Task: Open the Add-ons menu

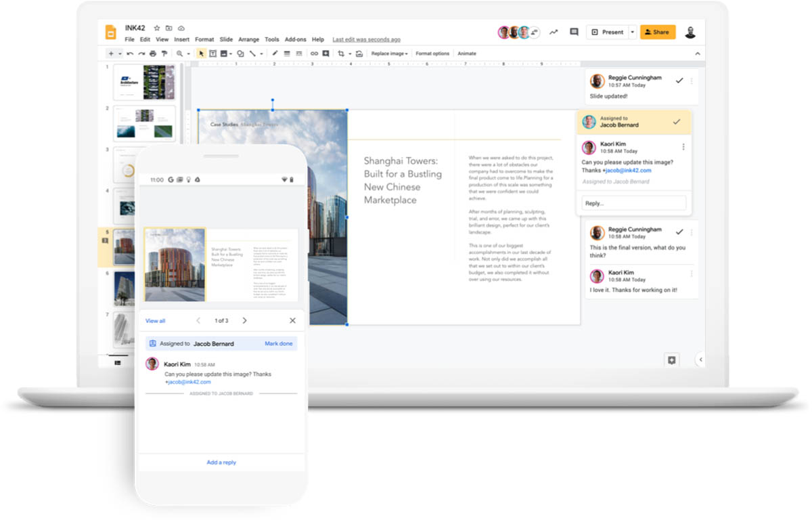Action: click(295, 39)
